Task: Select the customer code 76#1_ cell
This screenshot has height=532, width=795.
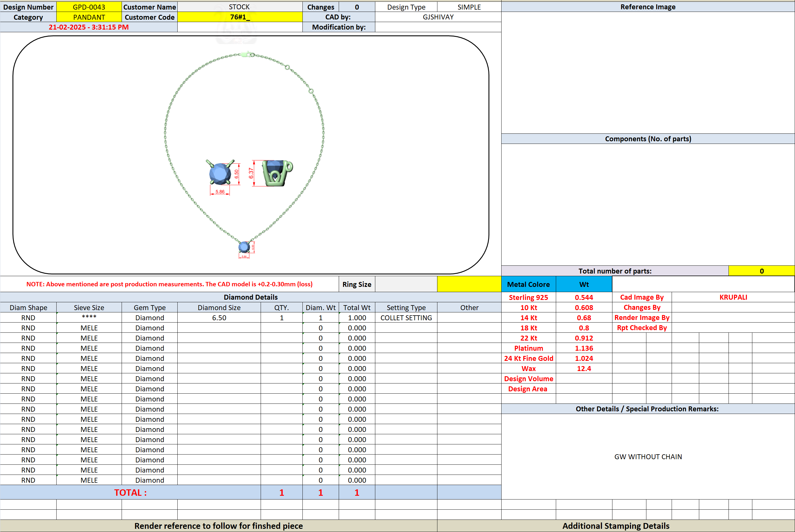Action: (x=240, y=17)
